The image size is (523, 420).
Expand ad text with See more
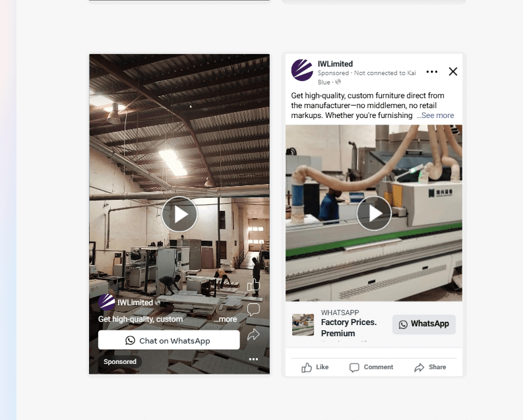click(435, 115)
